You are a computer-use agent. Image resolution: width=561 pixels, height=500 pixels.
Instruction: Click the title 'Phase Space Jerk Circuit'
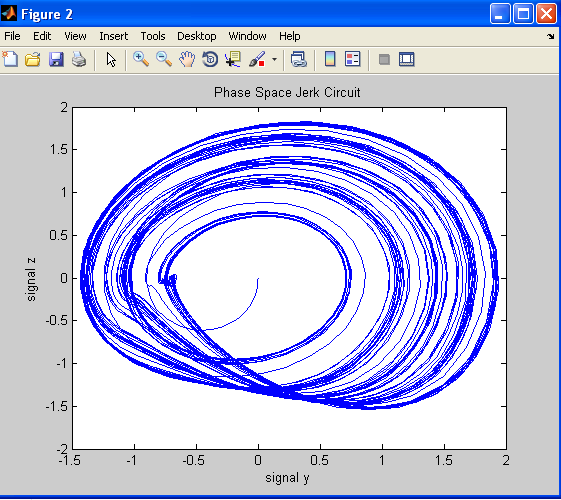click(x=287, y=92)
